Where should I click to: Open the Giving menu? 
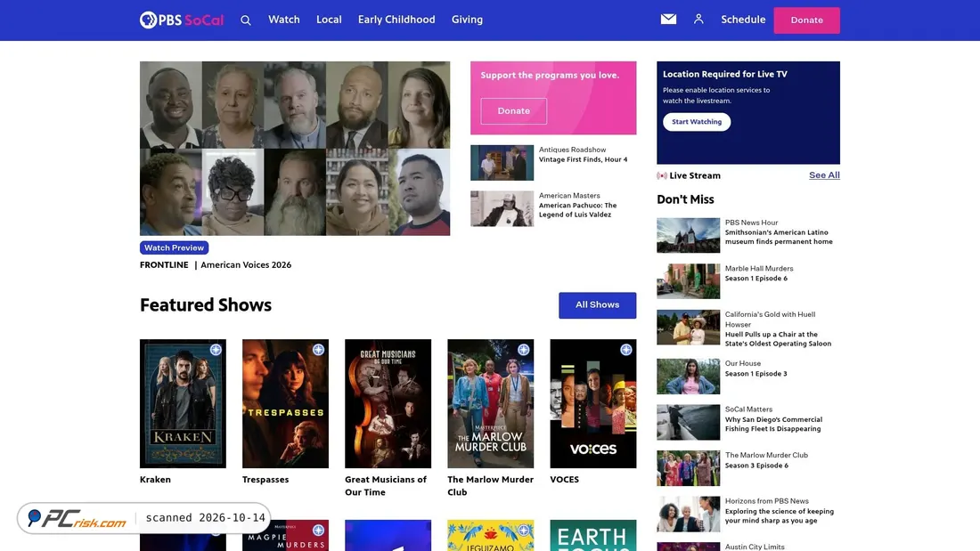click(x=467, y=20)
